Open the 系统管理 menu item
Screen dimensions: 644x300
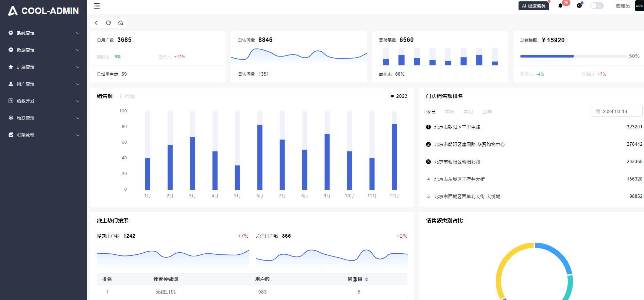tap(43, 33)
